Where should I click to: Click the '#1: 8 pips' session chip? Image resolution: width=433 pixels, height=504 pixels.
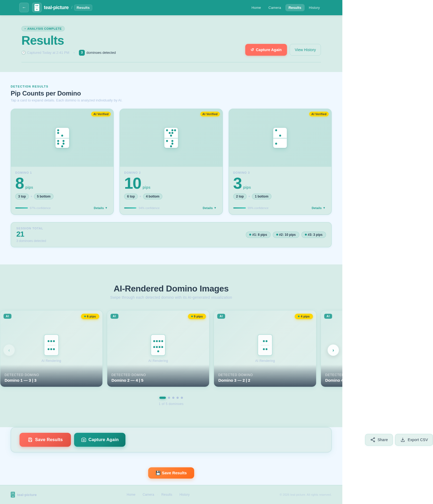click(x=258, y=235)
